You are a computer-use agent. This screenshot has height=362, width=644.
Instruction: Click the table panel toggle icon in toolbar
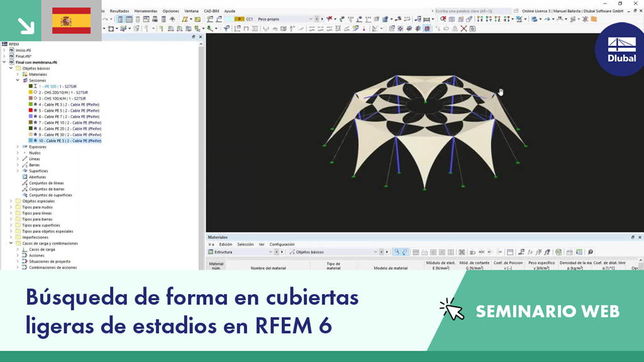(129, 19)
